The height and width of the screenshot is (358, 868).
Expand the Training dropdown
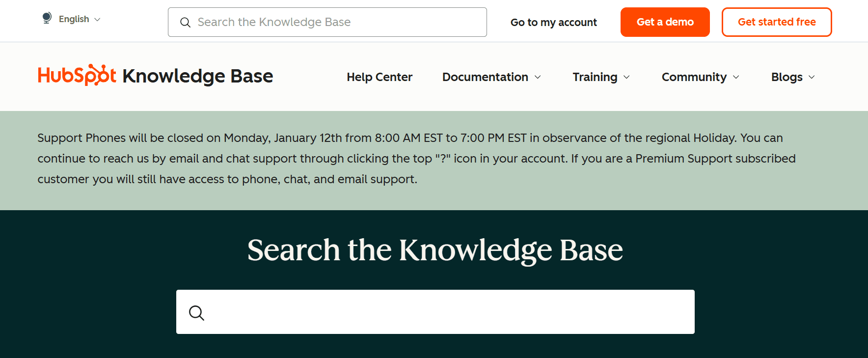coord(627,77)
